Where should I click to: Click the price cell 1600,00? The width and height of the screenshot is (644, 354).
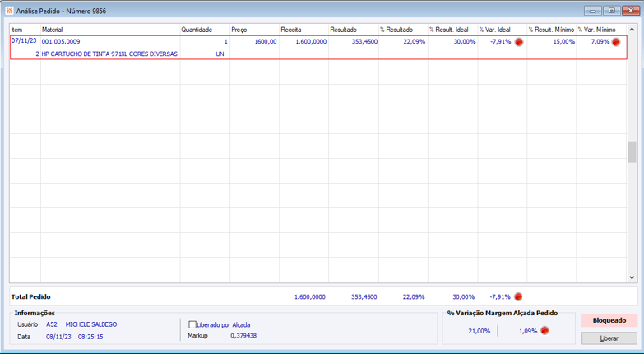click(266, 41)
